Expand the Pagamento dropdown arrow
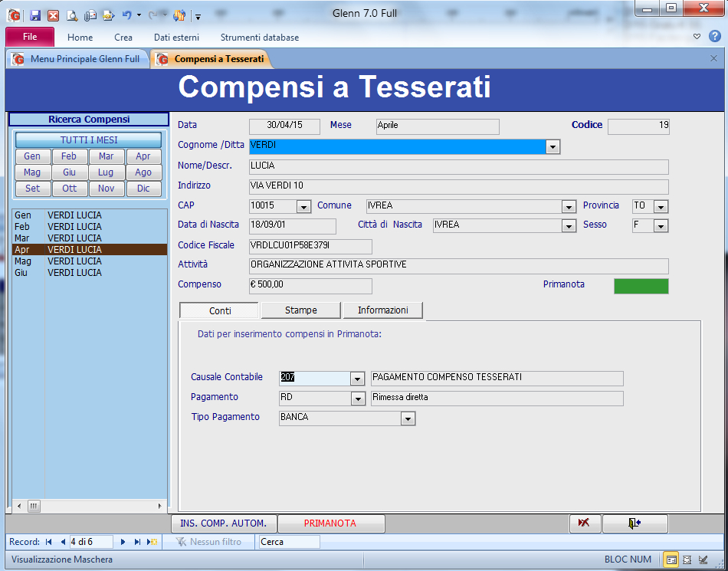728x571 pixels. (x=358, y=399)
